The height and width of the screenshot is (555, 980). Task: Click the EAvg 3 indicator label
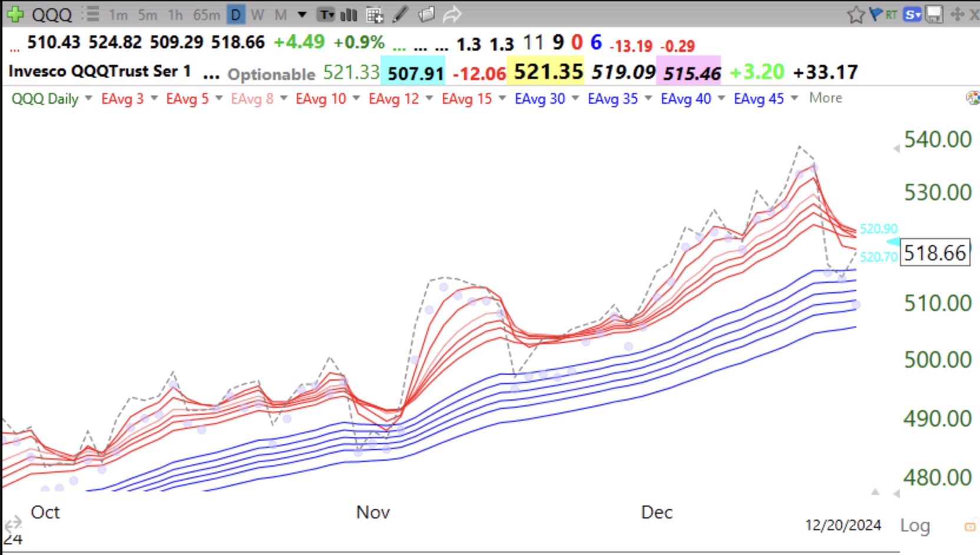pos(122,98)
